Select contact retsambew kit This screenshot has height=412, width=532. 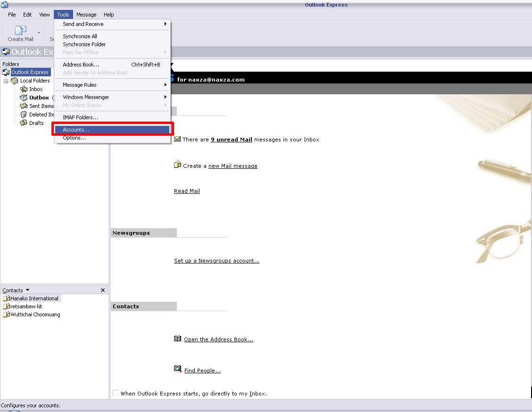coord(26,306)
